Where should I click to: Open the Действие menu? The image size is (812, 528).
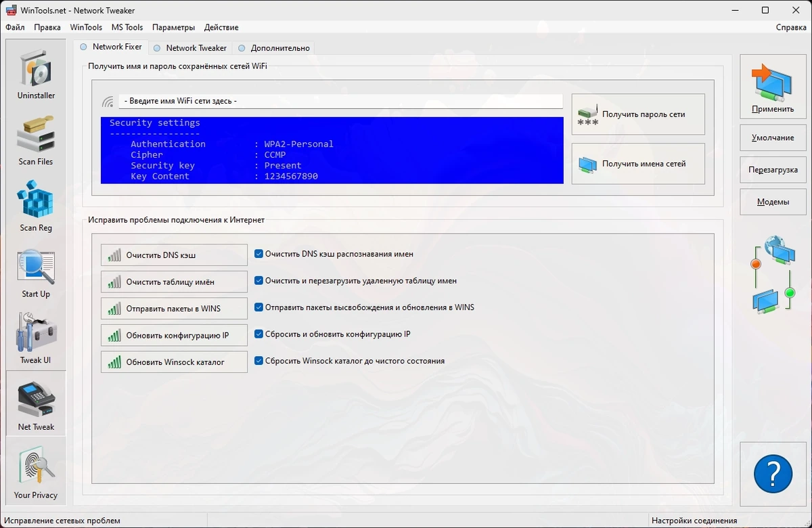[x=221, y=28]
